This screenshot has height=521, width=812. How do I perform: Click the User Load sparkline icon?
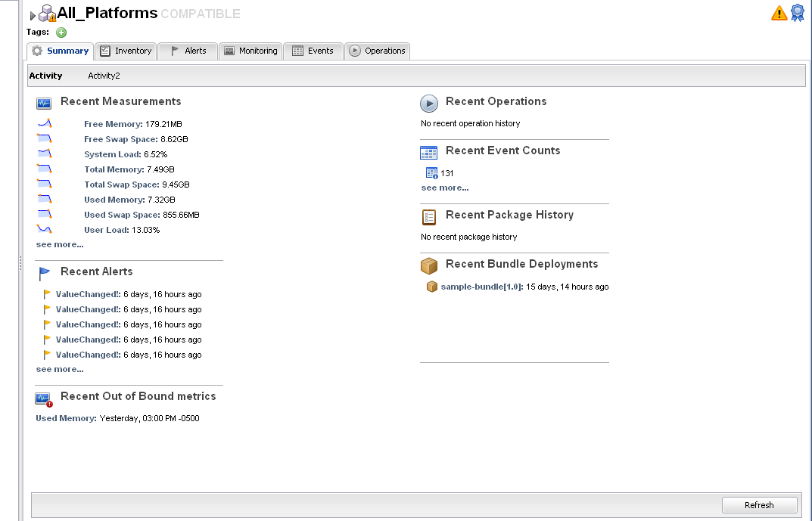click(x=45, y=229)
